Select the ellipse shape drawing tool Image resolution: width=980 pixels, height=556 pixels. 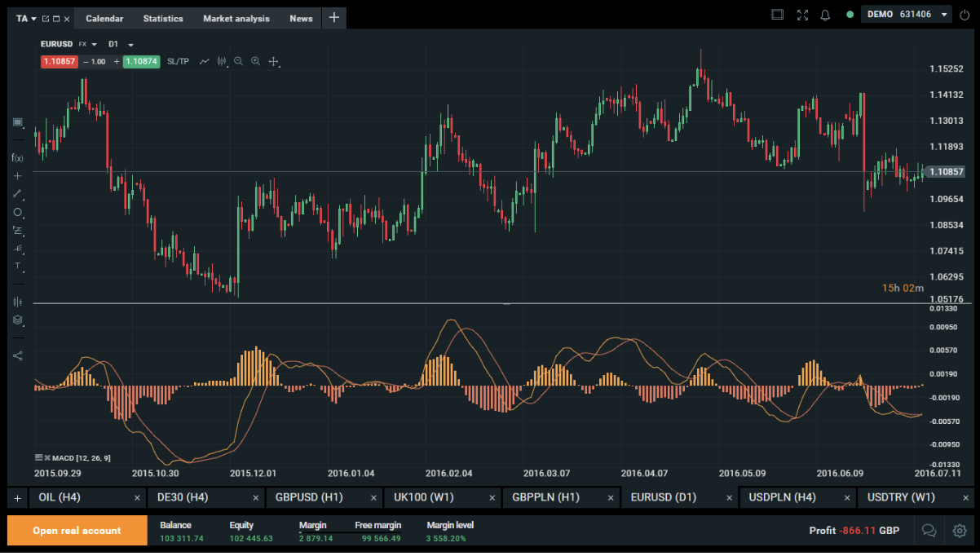17,212
